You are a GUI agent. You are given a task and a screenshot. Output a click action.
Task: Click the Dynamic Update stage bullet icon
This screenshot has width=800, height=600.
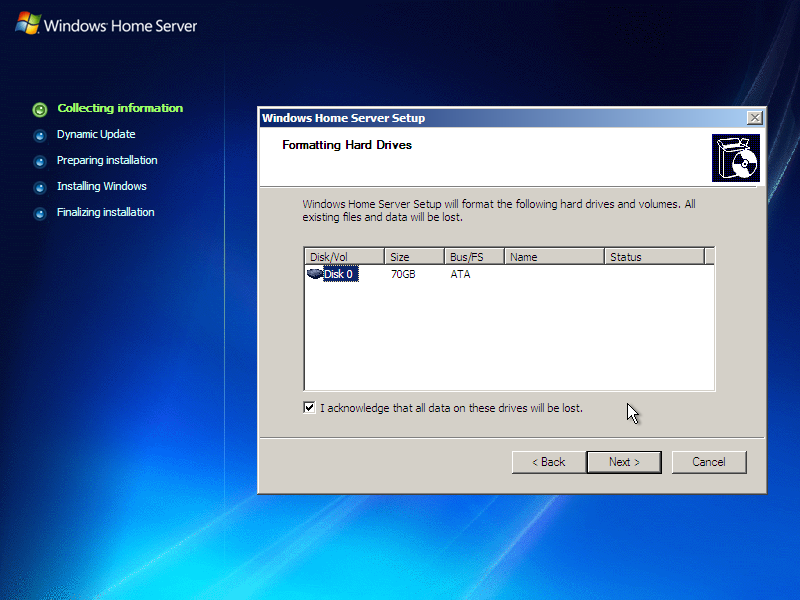point(39,135)
